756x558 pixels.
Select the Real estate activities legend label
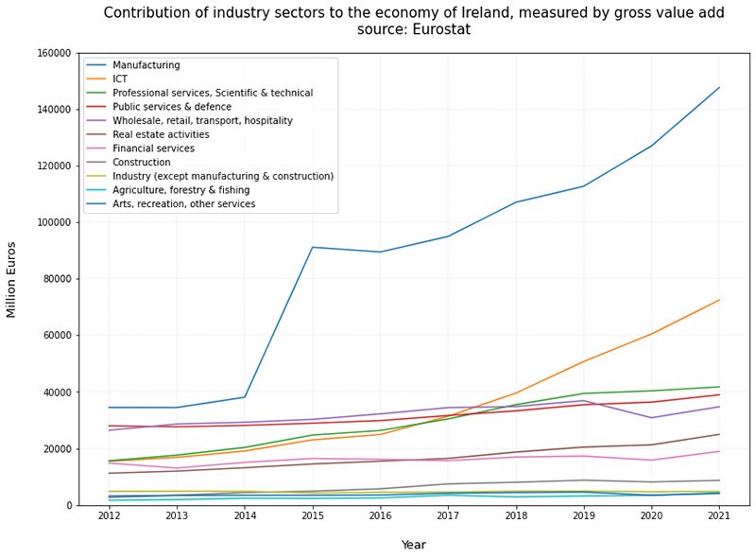pyautogui.click(x=160, y=135)
